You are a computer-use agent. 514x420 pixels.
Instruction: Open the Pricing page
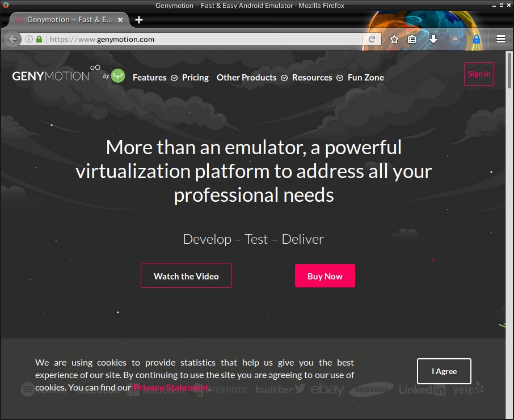coord(195,78)
